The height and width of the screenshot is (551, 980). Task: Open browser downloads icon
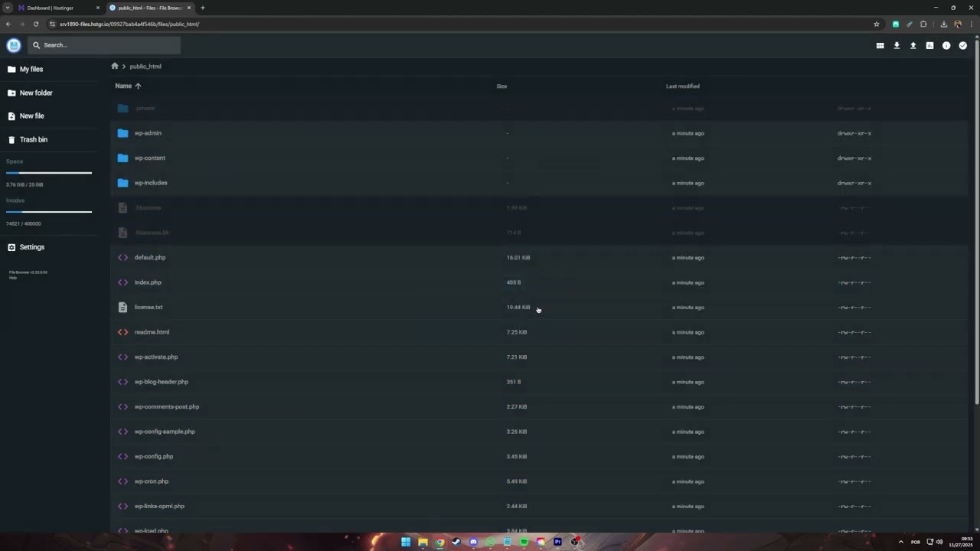click(x=944, y=24)
